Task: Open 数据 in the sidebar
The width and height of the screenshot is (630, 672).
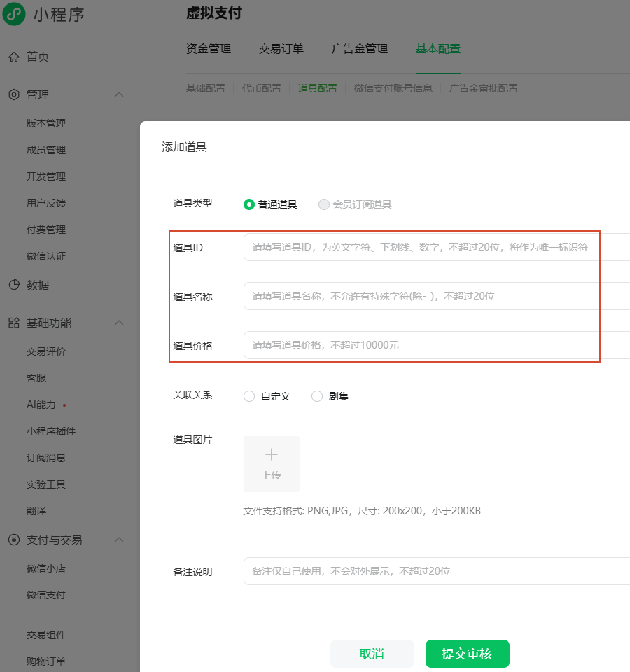Action: click(x=38, y=285)
